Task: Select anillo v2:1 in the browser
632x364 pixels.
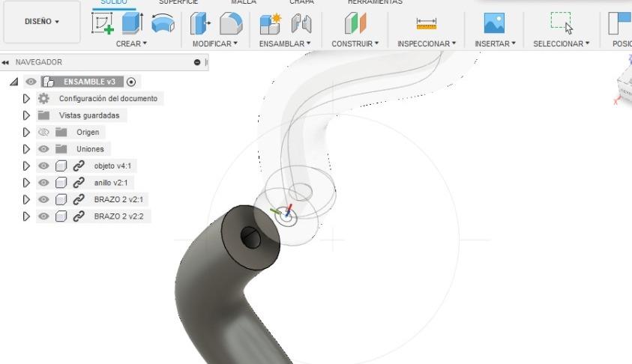Action: click(x=111, y=183)
